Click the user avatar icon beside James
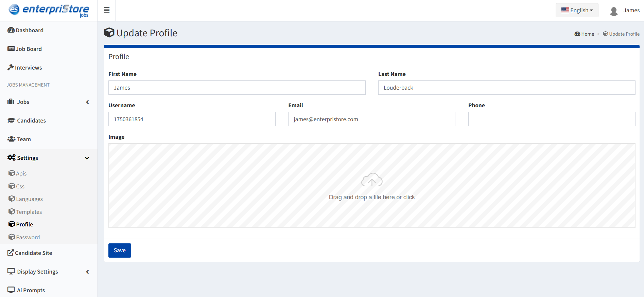This screenshot has width=644, height=297. 614,11
